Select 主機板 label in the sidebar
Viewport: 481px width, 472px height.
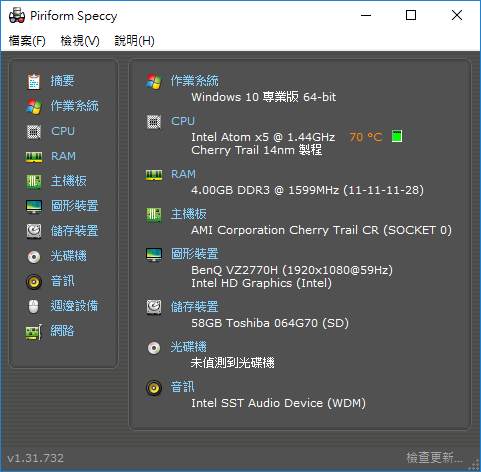[x=68, y=181]
